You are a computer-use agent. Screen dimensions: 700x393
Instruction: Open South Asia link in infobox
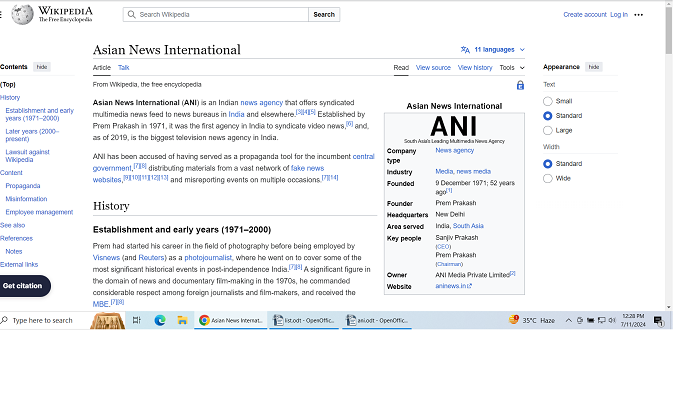point(468,226)
